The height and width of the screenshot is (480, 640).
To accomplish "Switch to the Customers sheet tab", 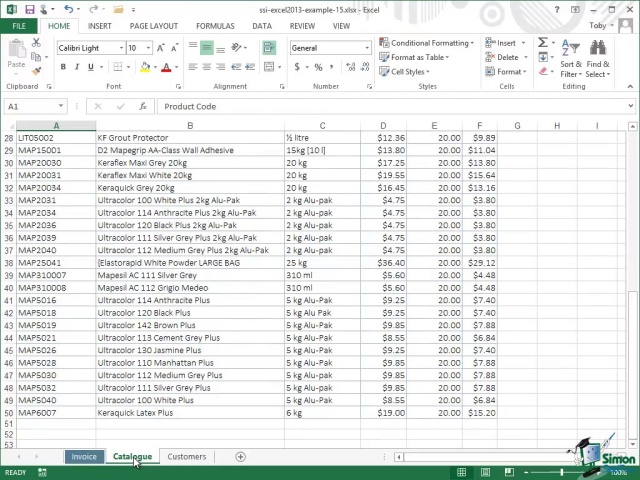I will pos(187,456).
